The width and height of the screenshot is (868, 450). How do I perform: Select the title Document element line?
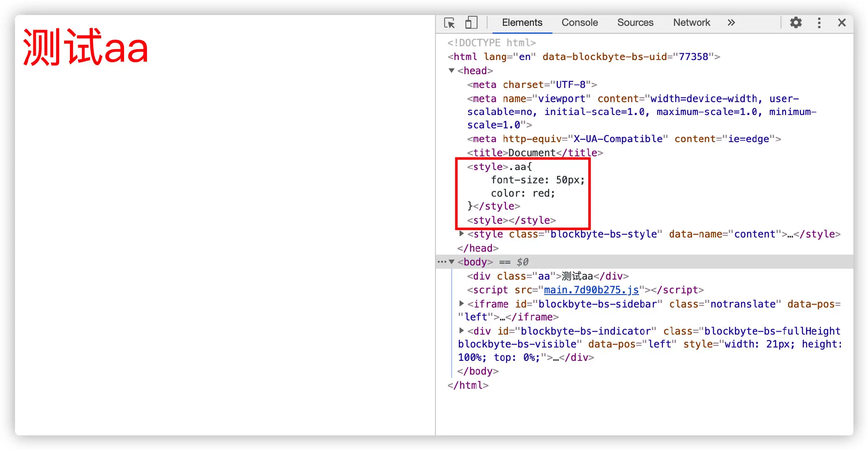point(535,153)
